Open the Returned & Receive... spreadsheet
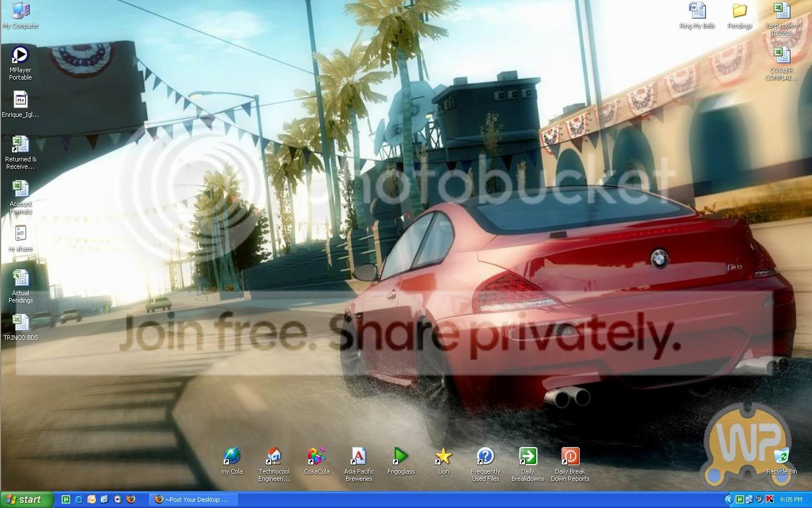Image resolution: width=812 pixels, height=508 pixels. pyautogui.click(x=20, y=152)
